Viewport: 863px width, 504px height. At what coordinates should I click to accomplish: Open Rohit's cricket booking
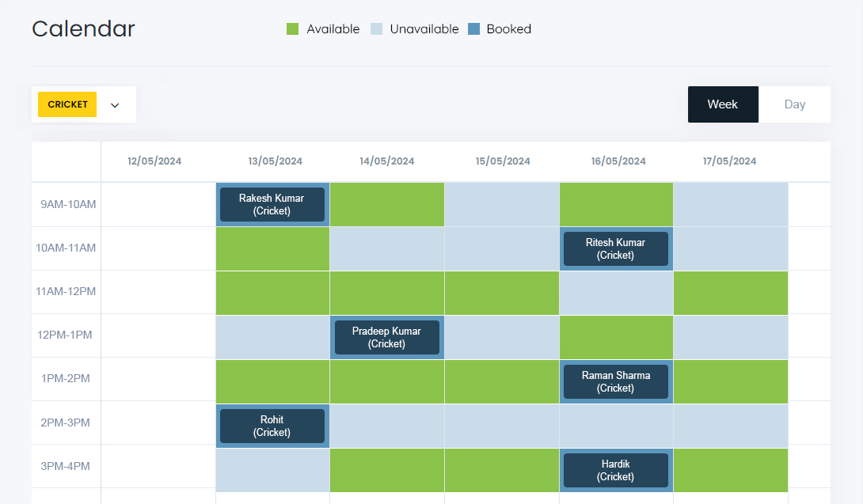[x=272, y=426]
